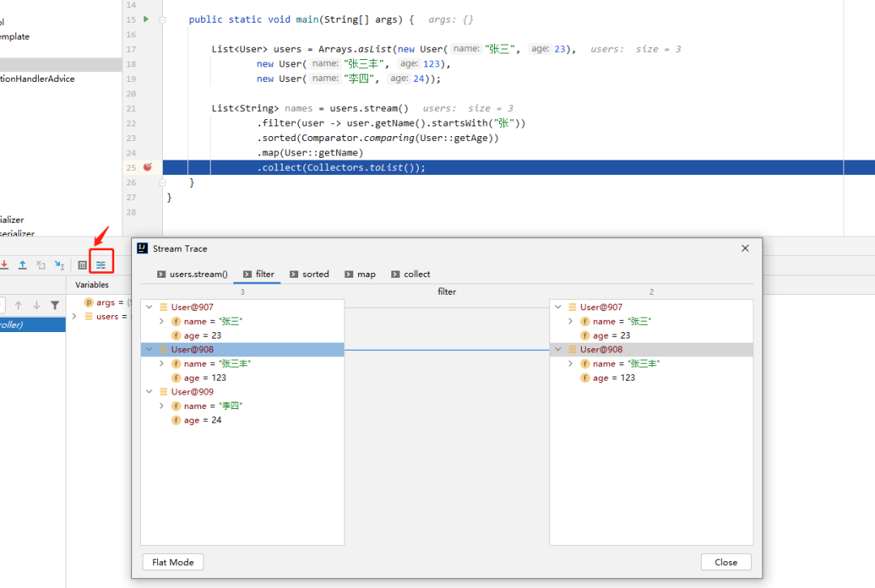The width and height of the screenshot is (875, 588).
Task: Click the Run to Cursor icon
Action: pyautogui.click(x=58, y=265)
